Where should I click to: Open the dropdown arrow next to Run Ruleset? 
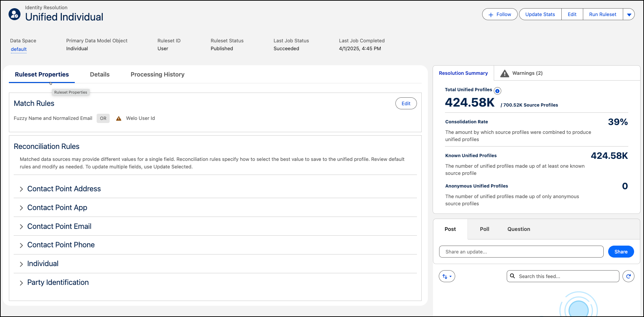pyautogui.click(x=629, y=14)
